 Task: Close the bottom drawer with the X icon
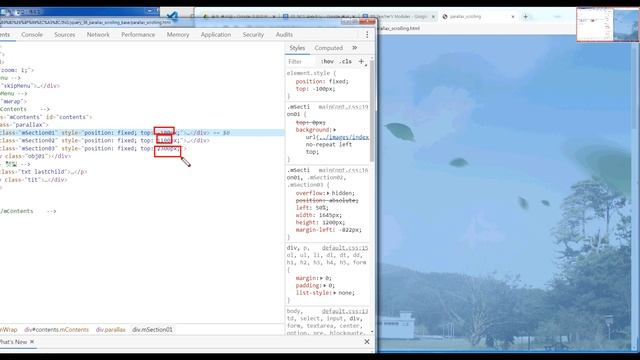[367, 342]
